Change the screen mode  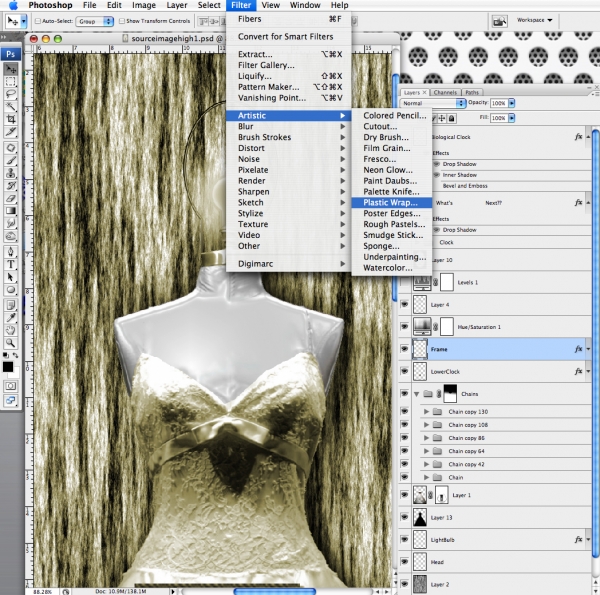click(x=11, y=401)
